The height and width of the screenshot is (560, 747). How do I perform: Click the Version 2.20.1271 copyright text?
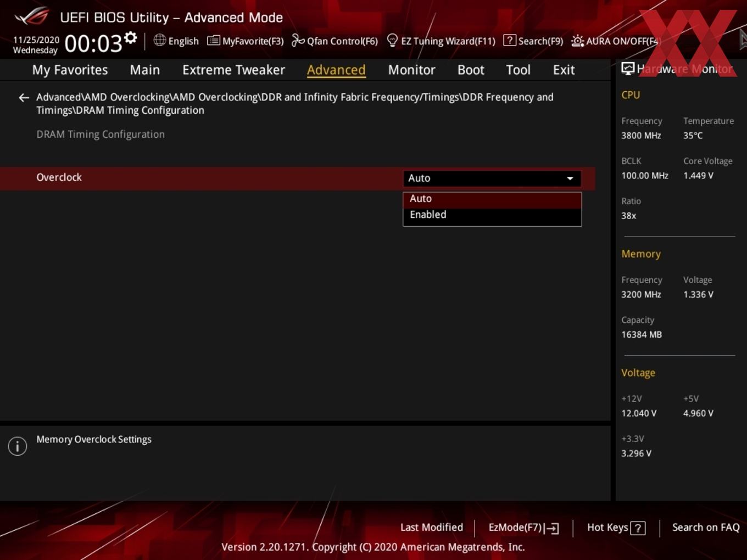(x=373, y=547)
